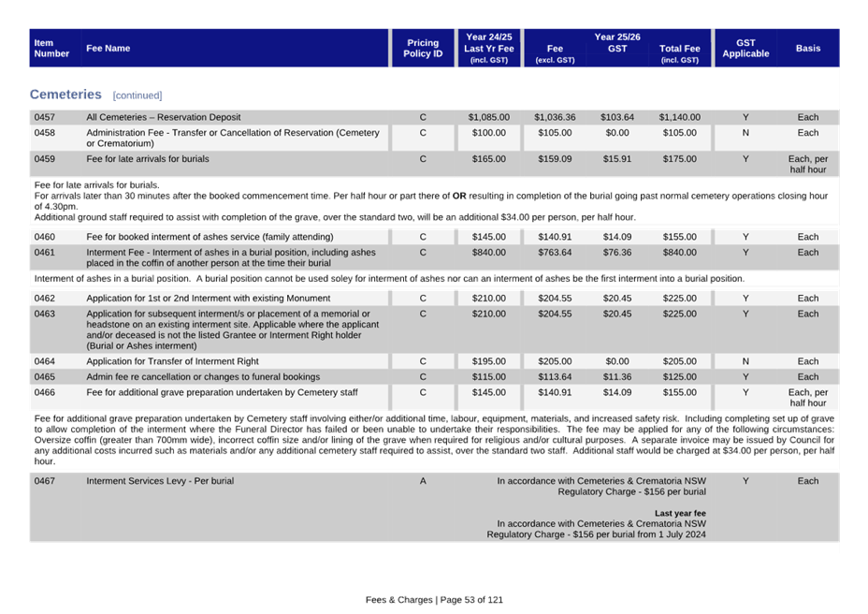Click the $125.00 total fee
The image size is (868, 614).
pyautogui.click(x=680, y=377)
